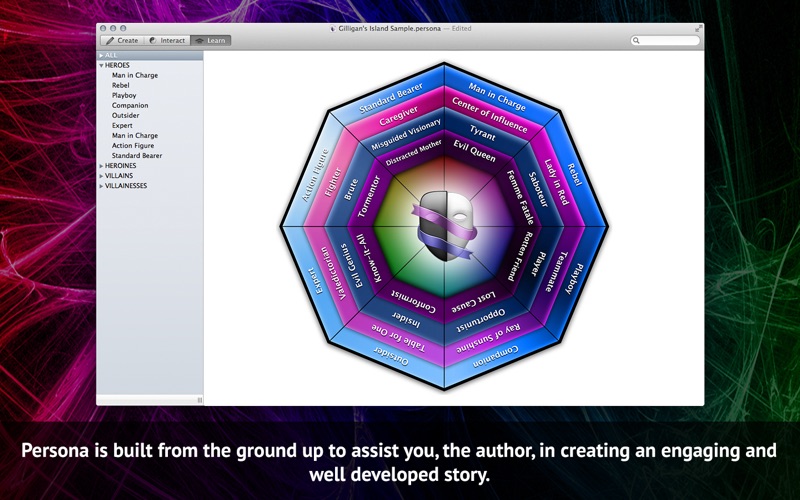The width and height of the screenshot is (800, 500).
Task: Click the document icon beside the file title
Action: coord(332,29)
